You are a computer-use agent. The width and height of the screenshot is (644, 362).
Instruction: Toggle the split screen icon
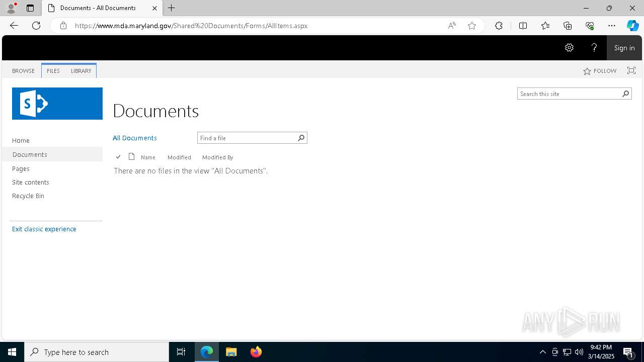click(523, 26)
